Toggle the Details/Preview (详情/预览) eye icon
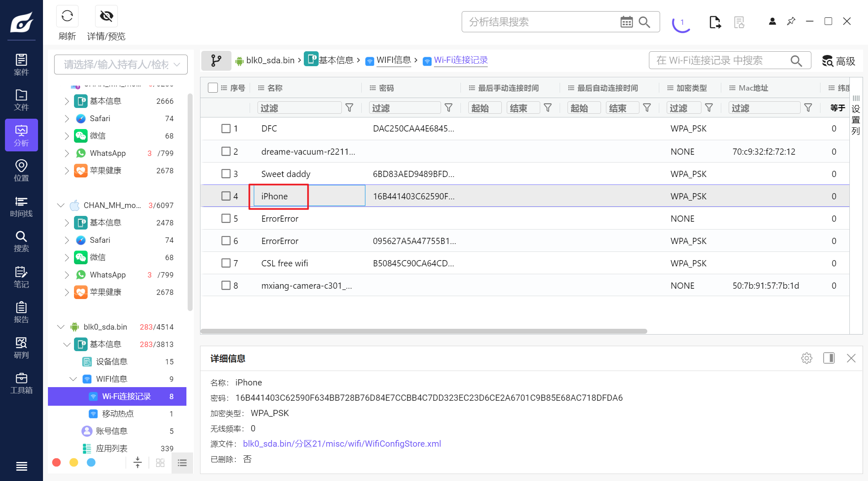This screenshot has height=481, width=868. pos(106,17)
